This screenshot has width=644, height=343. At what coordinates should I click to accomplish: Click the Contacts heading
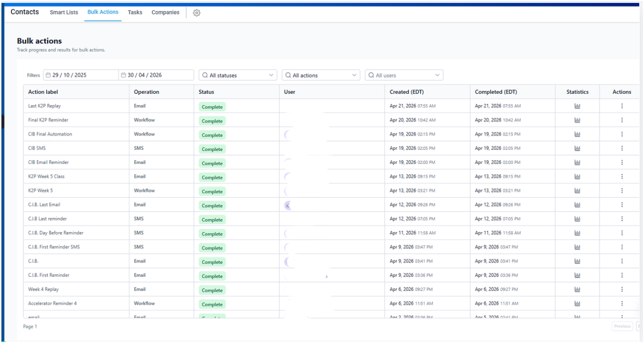[25, 12]
